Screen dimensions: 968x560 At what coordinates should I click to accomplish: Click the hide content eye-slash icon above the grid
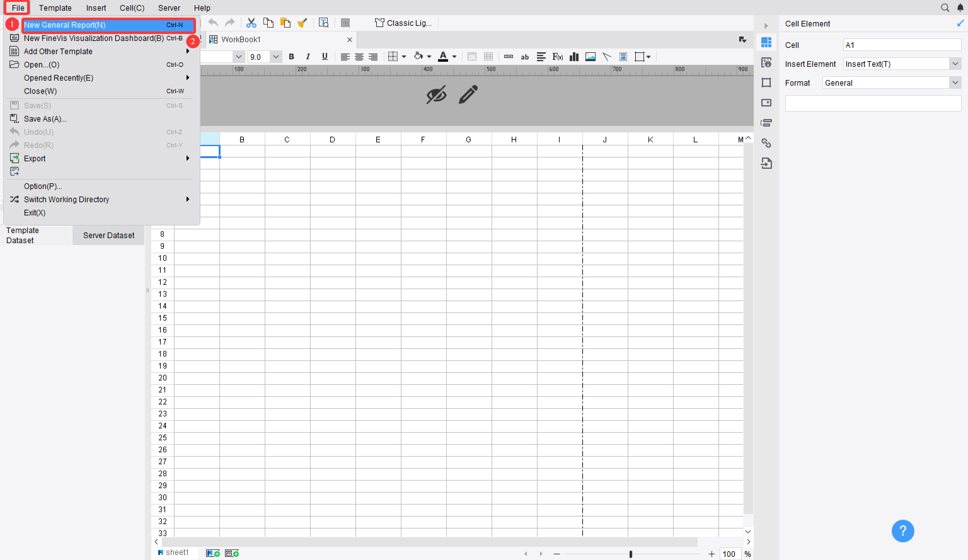click(x=436, y=94)
